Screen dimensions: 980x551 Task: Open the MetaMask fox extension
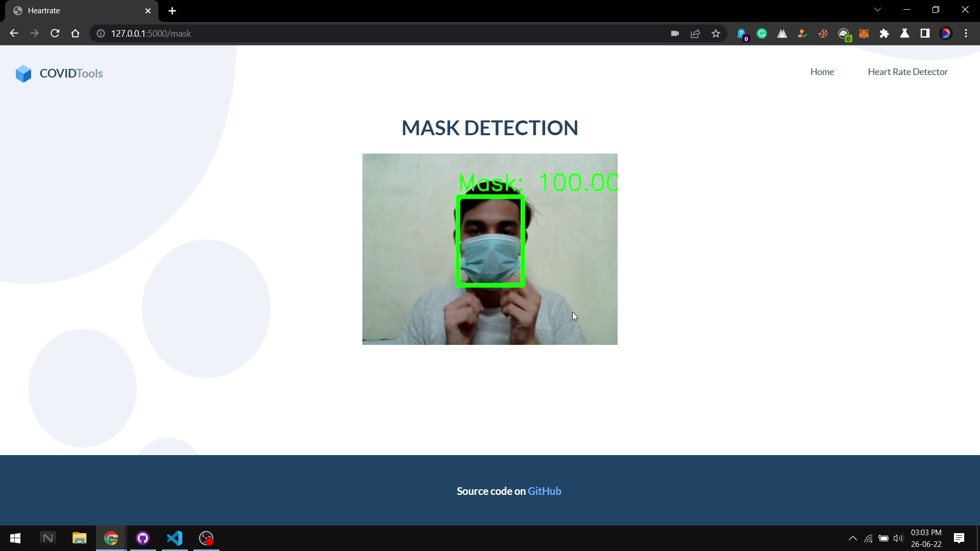click(x=864, y=34)
